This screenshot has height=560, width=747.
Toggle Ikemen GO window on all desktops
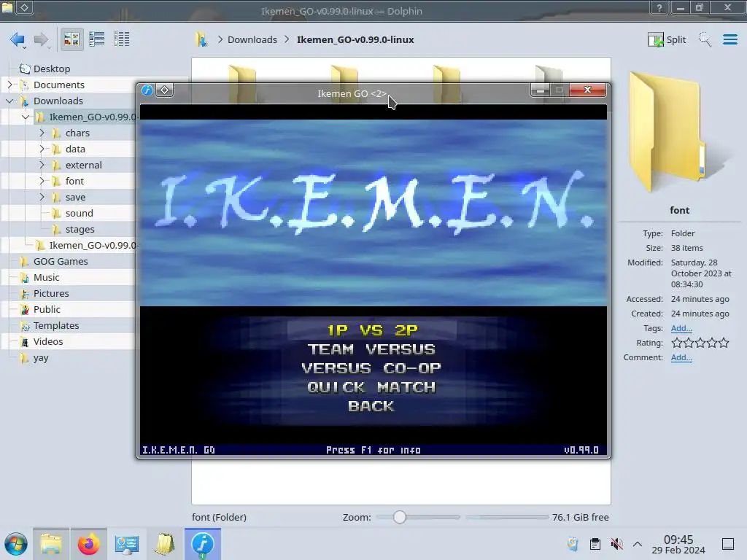pos(164,90)
